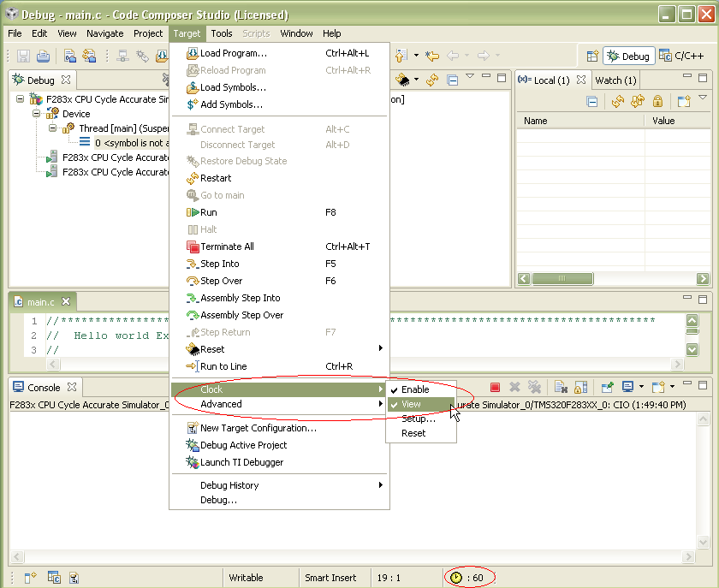Screen dimensions: 719x588
Task: Click Back navigation arrow in toolbar
Action: (x=453, y=56)
